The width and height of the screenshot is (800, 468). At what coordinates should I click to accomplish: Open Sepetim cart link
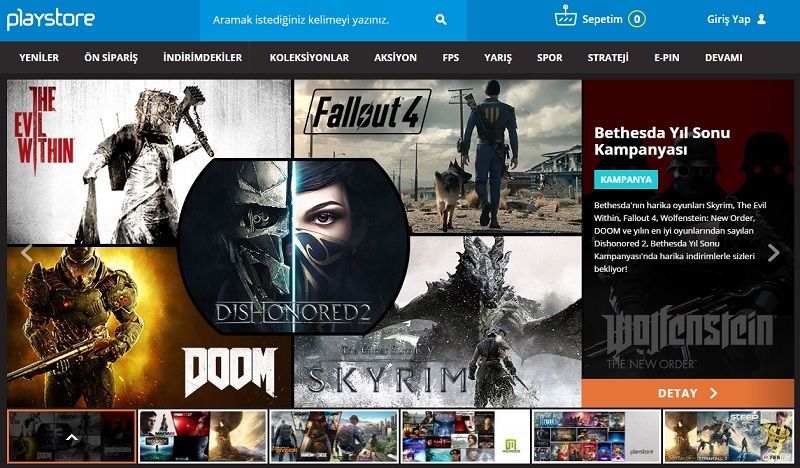tap(602, 19)
